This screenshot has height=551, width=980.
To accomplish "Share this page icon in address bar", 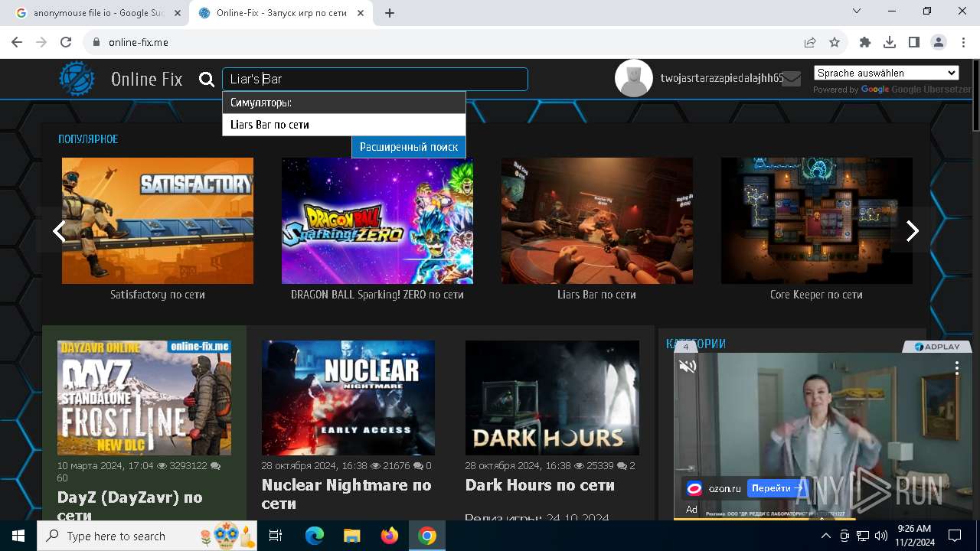I will (810, 43).
